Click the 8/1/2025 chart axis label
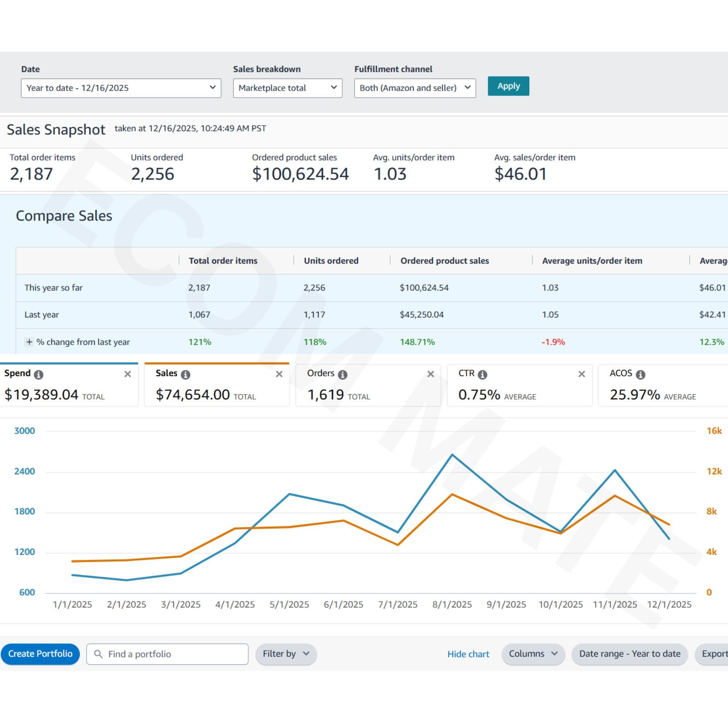Image resolution: width=728 pixels, height=728 pixels. 452,605
